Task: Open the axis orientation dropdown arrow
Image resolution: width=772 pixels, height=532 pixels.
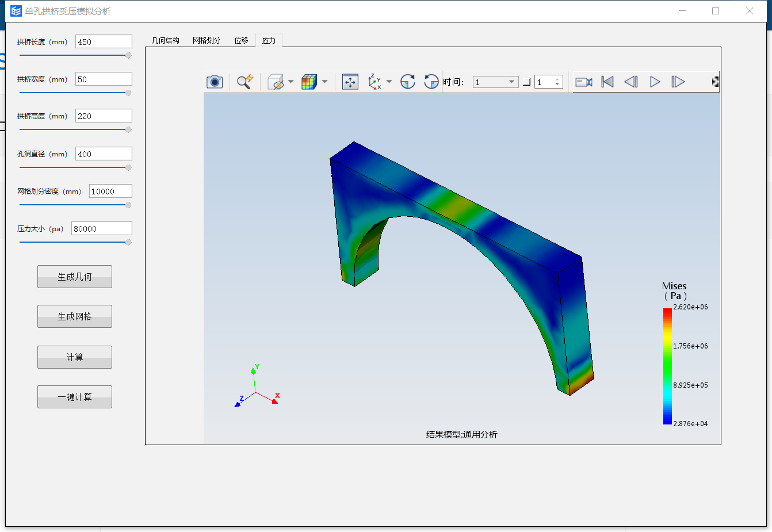Action: click(389, 82)
